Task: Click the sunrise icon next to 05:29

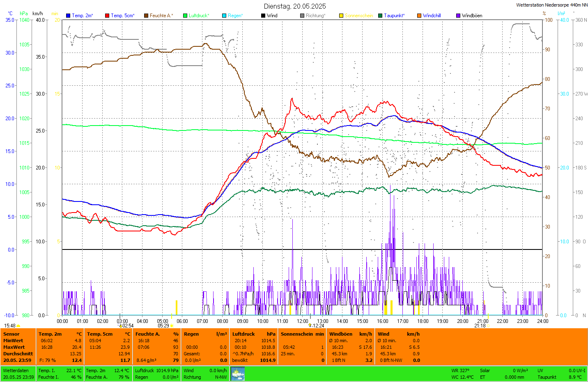Action: (172, 326)
